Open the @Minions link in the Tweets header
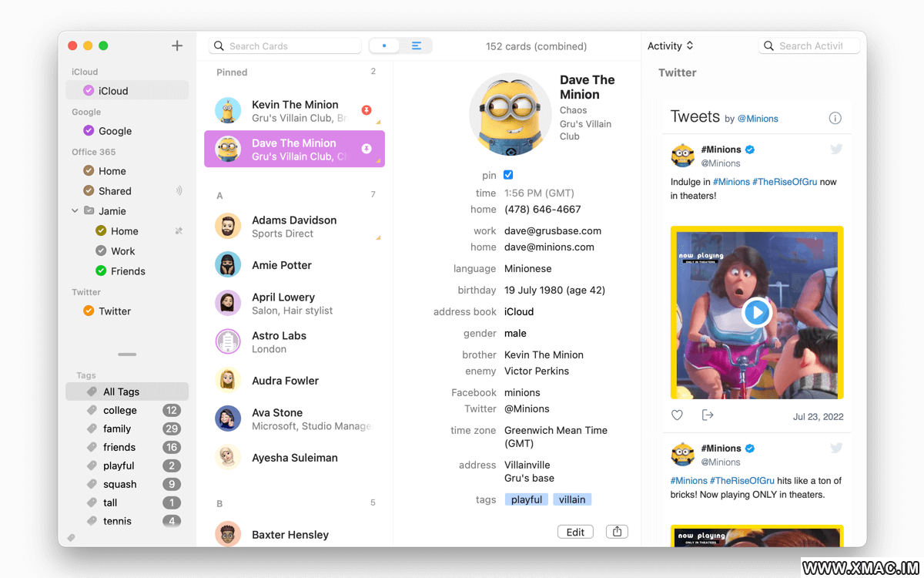 [x=758, y=119]
